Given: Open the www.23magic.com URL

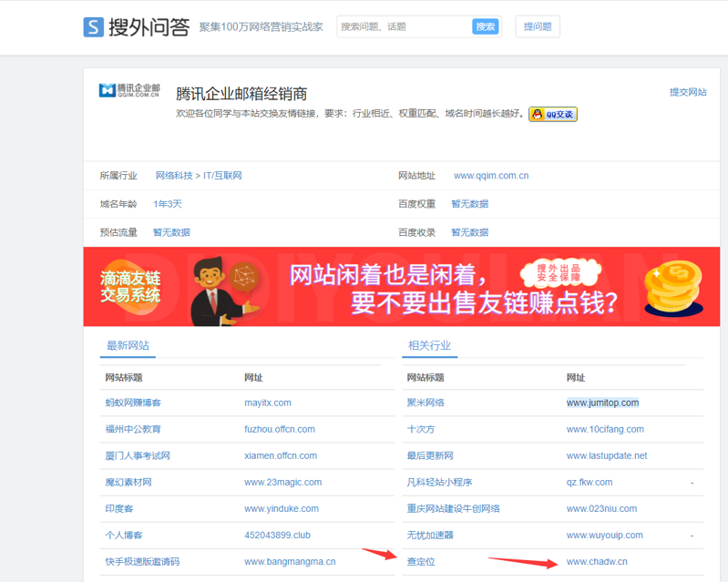Looking at the screenshot, I should click(x=283, y=482).
